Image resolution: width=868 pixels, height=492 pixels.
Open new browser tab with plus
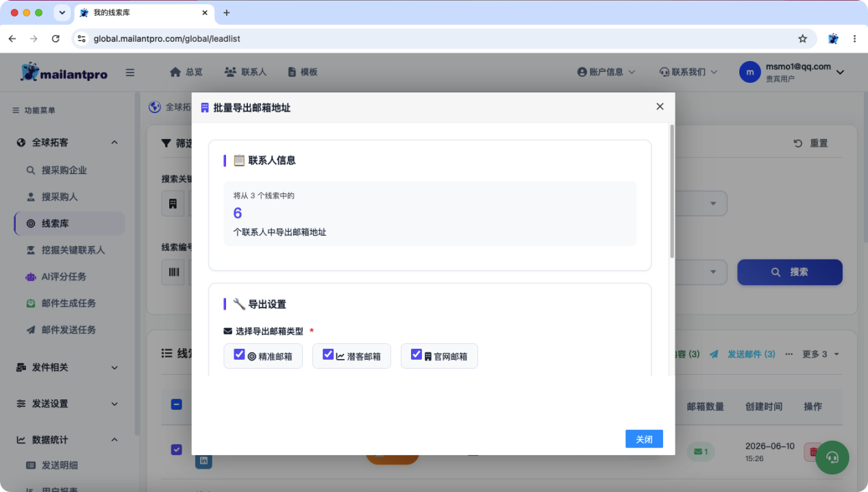(x=227, y=12)
